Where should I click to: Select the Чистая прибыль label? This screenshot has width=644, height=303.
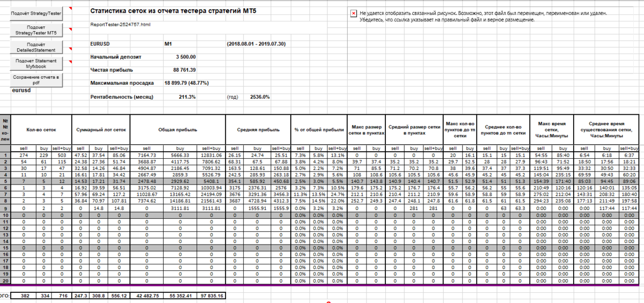112,70
